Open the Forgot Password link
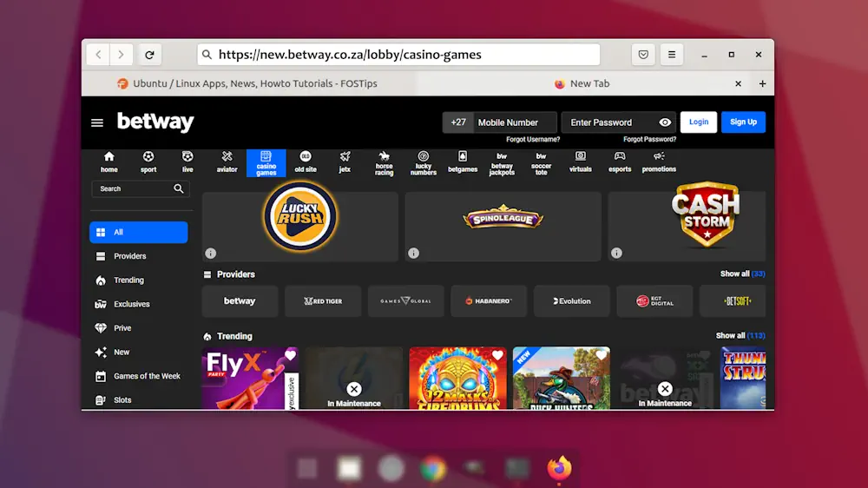The height and width of the screenshot is (488, 868). pos(650,140)
